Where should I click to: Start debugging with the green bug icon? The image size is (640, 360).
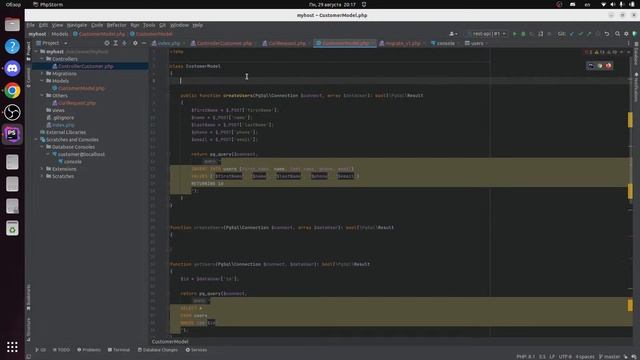coord(523,34)
